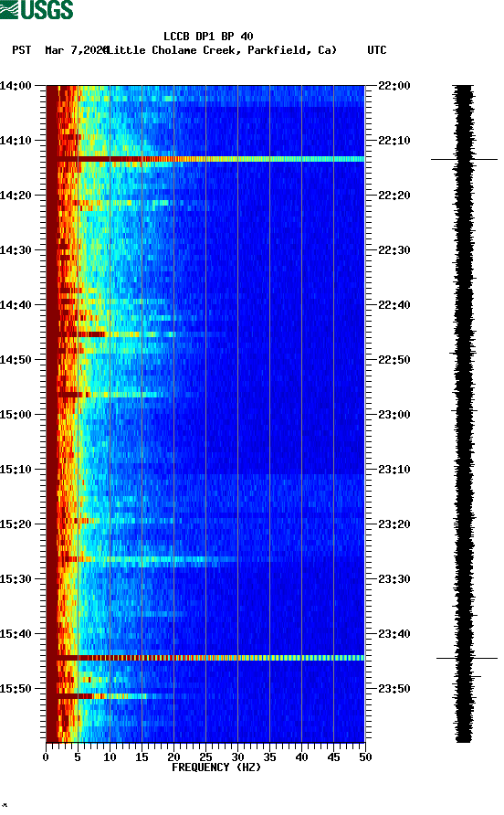Click the '23:50' UTC time label
Screen dimensions: 504x815
click(394, 689)
